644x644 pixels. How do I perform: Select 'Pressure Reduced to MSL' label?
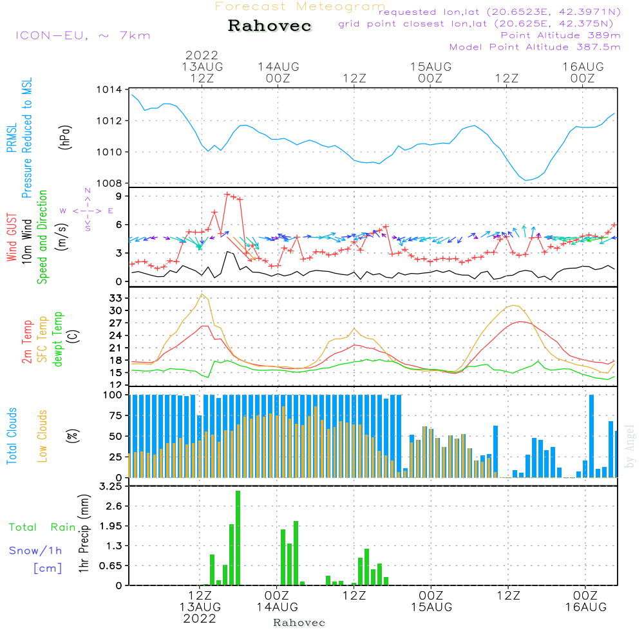26,138
